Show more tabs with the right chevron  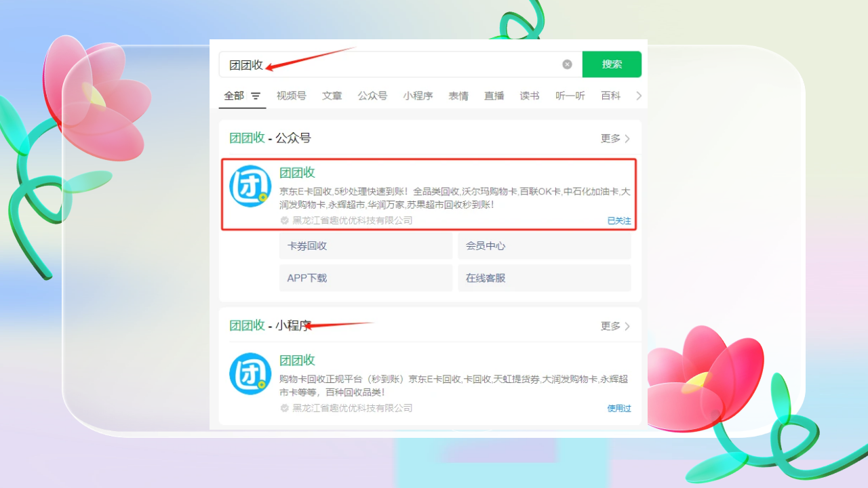[x=638, y=96]
